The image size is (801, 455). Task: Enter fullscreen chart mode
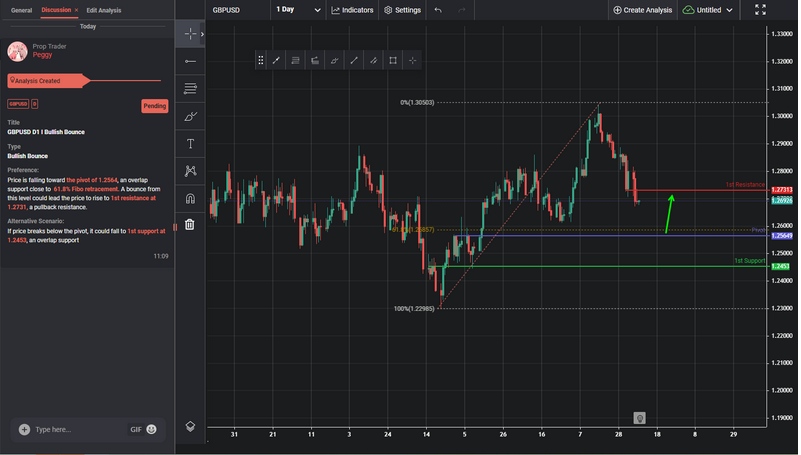click(x=760, y=10)
